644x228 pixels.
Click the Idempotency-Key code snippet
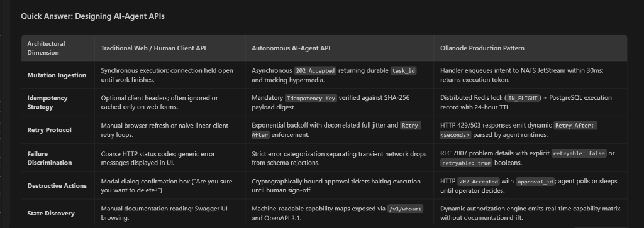tap(311, 98)
